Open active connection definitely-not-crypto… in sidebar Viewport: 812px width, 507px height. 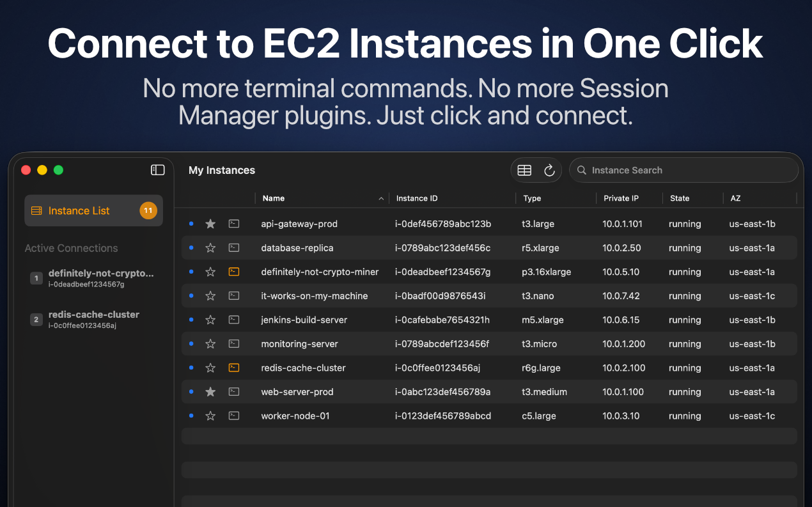coord(92,278)
